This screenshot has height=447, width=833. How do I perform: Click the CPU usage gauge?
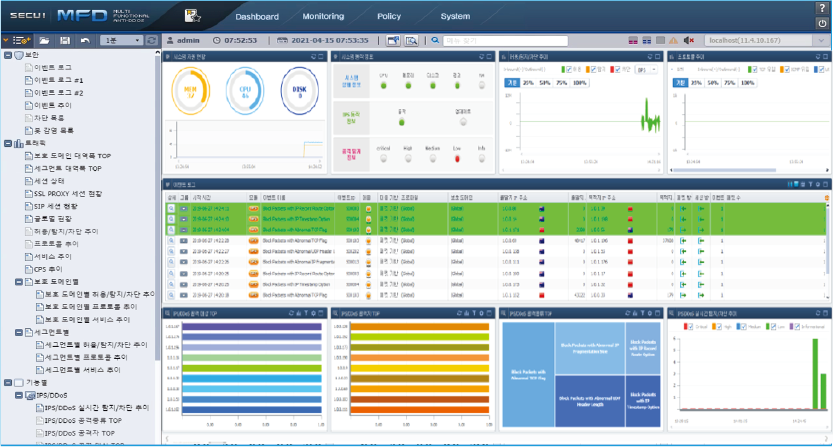pos(245,91)
